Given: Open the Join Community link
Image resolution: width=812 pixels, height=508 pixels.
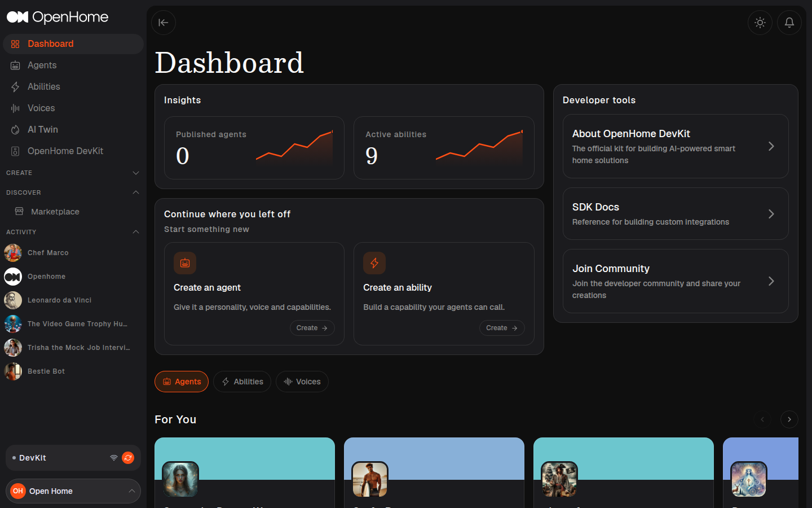Looking at the screenshot, I should point(676,281).
